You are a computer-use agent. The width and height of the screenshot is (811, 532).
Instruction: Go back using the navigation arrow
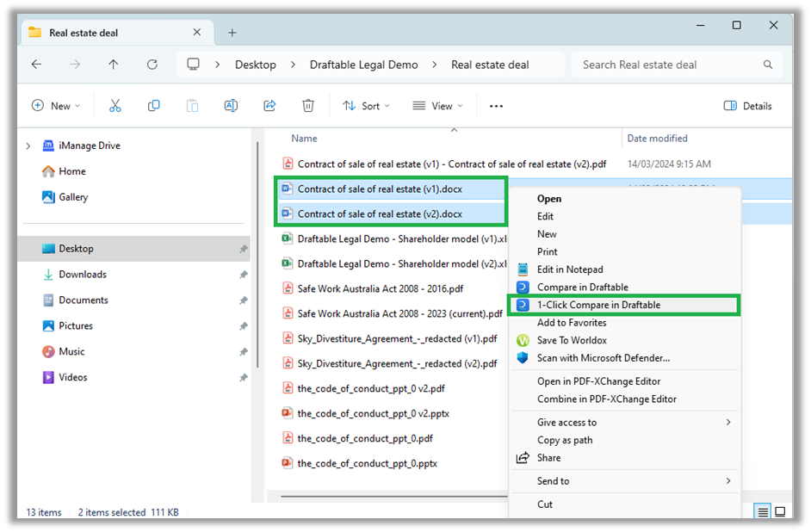pyautogui.click(x=35, y=64)
